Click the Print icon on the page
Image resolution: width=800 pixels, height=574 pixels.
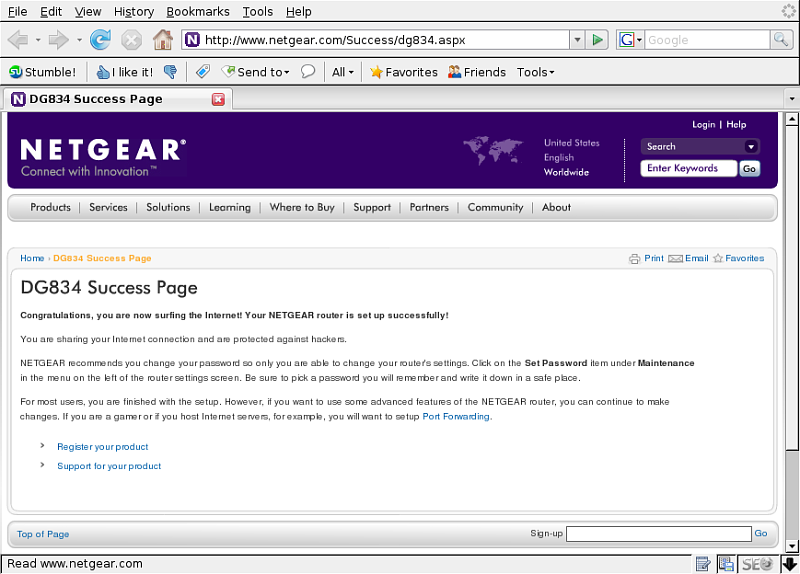pyautogui.click(x=634, y=259)
